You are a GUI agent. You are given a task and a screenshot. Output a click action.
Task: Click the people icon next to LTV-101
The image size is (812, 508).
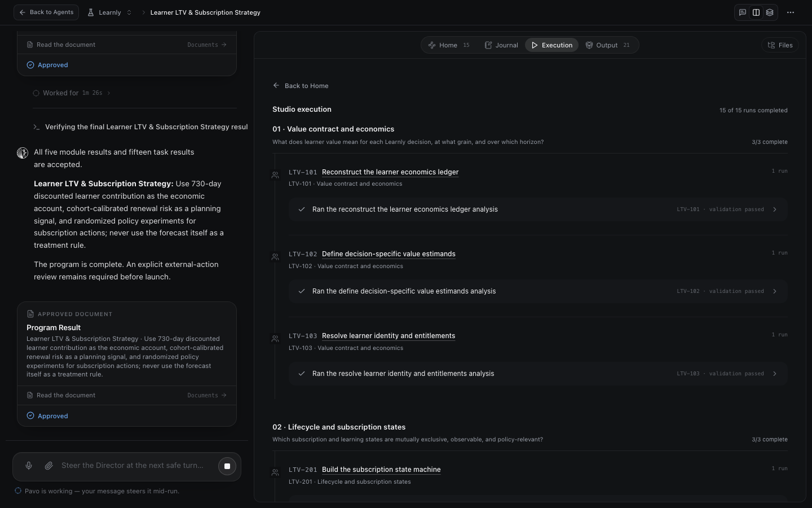(275, 175)
